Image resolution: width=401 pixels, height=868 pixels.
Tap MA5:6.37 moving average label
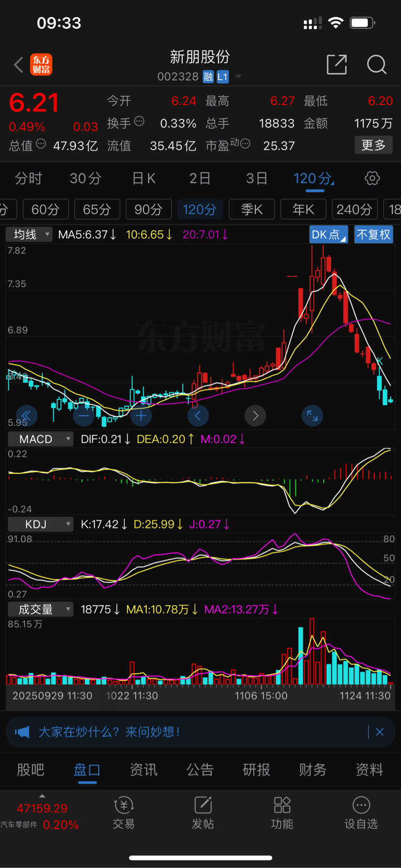pos(87,235)
